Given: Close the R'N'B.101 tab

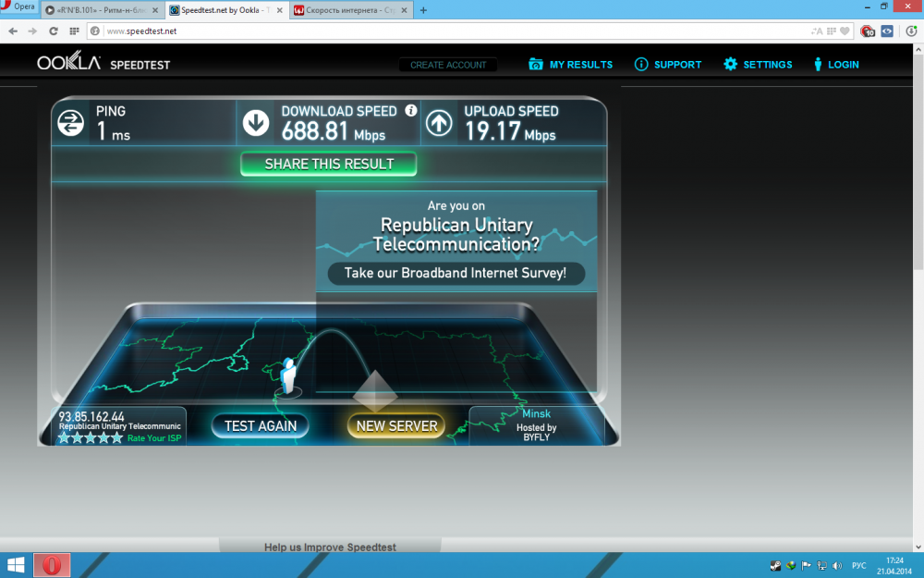Looking at the screenshot, I should coord(155,10).
